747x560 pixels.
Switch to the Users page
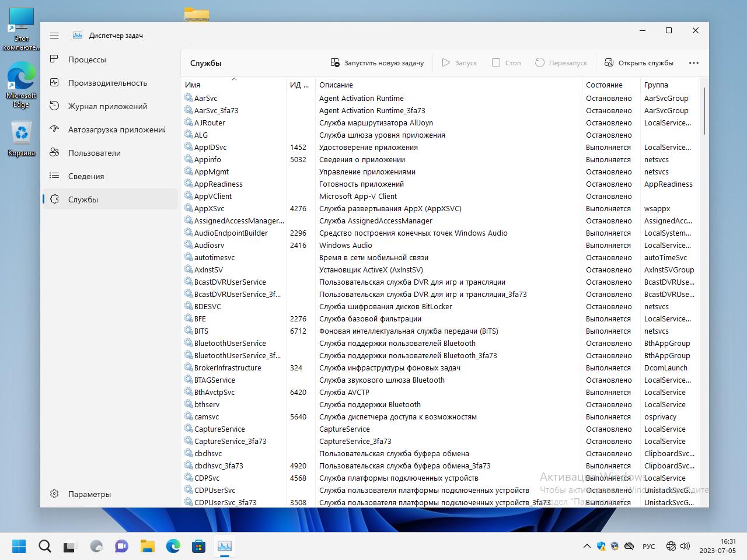point(94,153)
